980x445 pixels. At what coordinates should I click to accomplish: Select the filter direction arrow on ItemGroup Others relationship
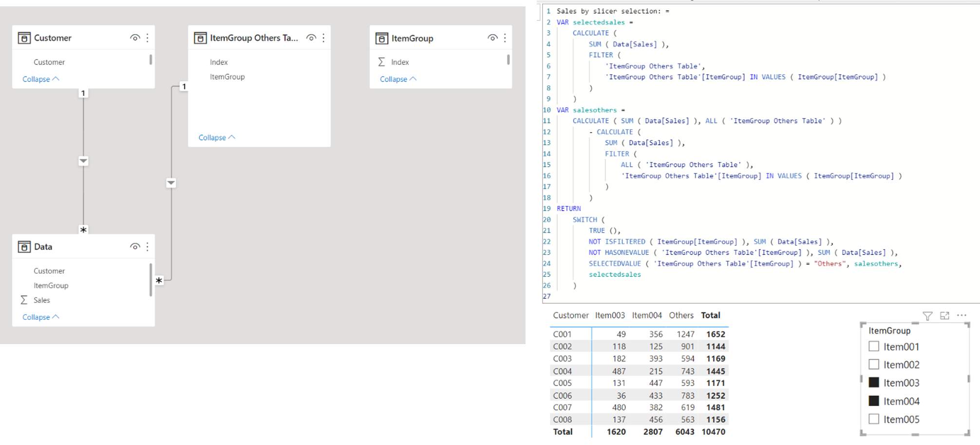171,183
